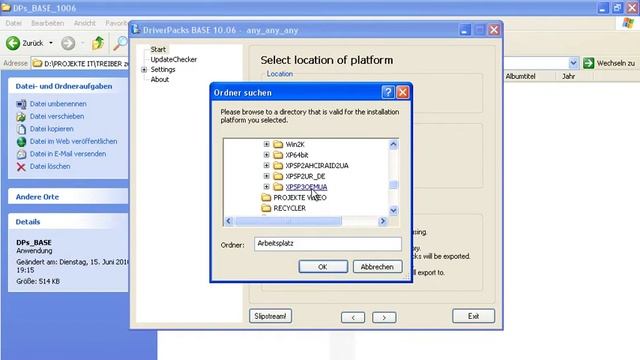Screen dimensions: 640x360
Task: Click the globe icon for web publishing
Action: click(21, 142)
